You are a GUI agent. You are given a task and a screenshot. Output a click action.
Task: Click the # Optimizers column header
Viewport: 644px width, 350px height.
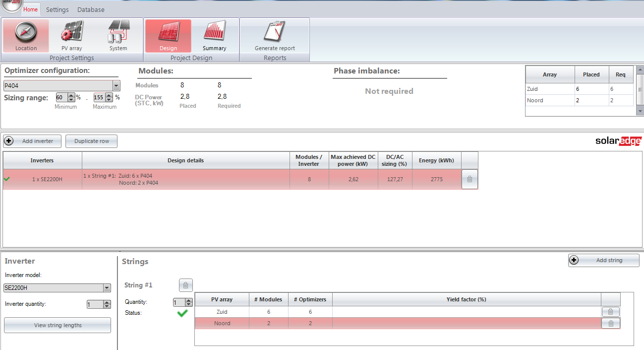click(x=310, y=299)
